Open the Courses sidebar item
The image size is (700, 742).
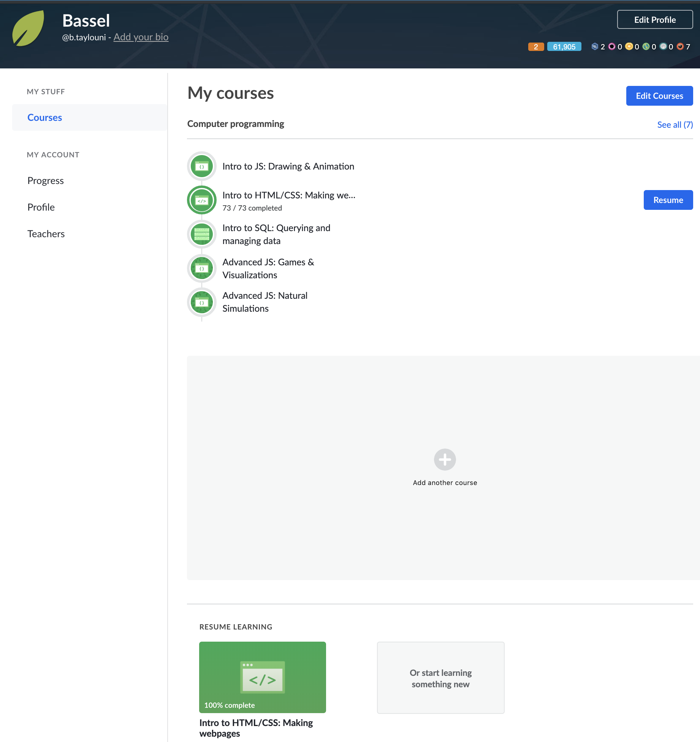tap(90, 117)
